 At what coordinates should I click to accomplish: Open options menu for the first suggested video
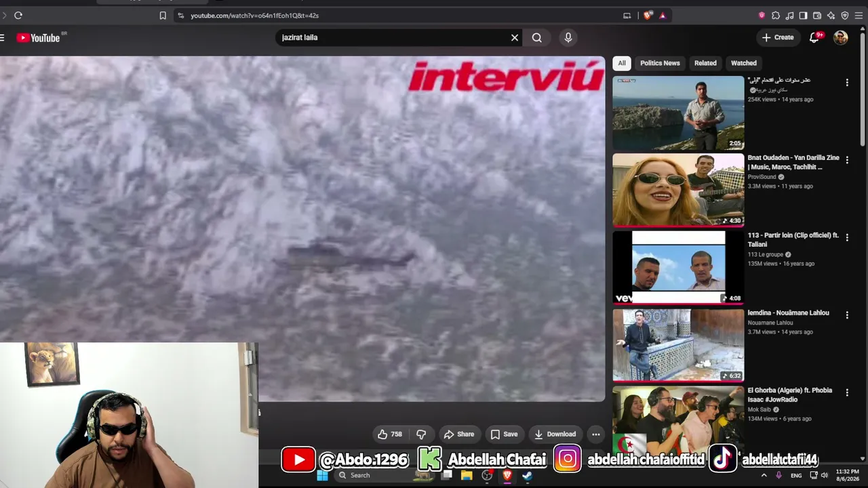point(847,83)
